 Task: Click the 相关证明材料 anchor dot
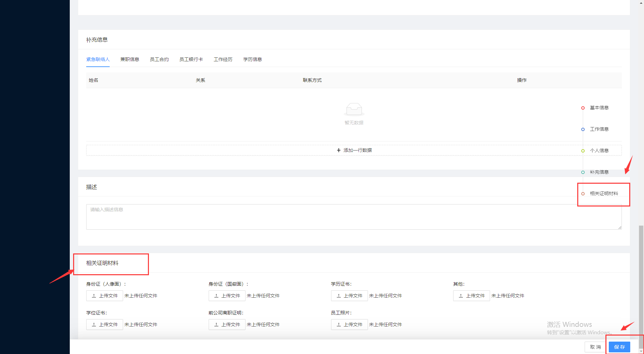tap(583, 194)
